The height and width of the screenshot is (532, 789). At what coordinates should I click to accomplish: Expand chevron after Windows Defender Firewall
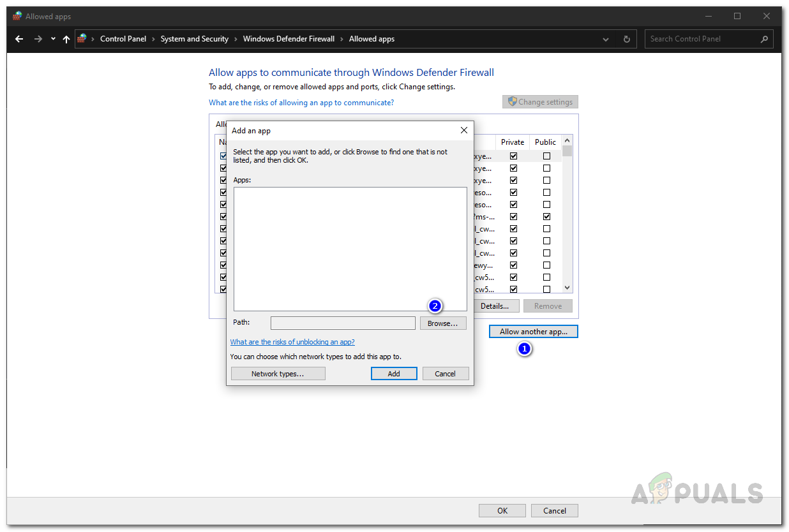342,39
